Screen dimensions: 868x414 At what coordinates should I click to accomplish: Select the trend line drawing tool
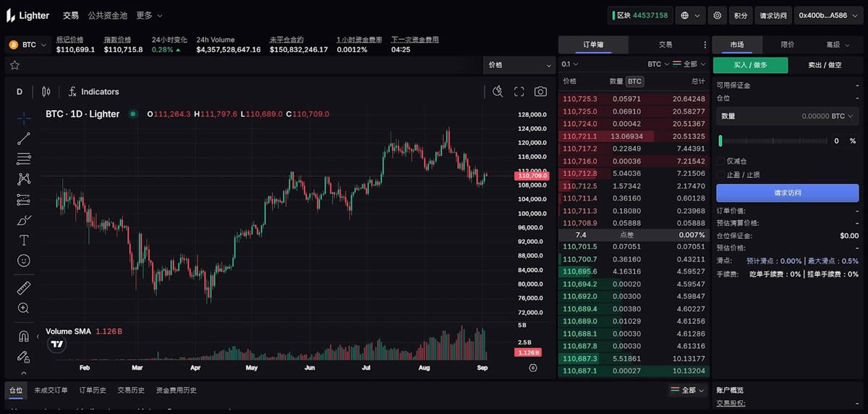pyautogui.click(x=23, y=138)
